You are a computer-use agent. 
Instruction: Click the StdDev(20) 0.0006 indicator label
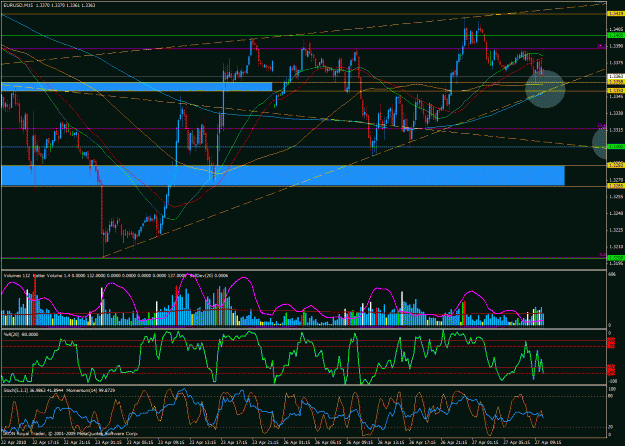point(207,275)
